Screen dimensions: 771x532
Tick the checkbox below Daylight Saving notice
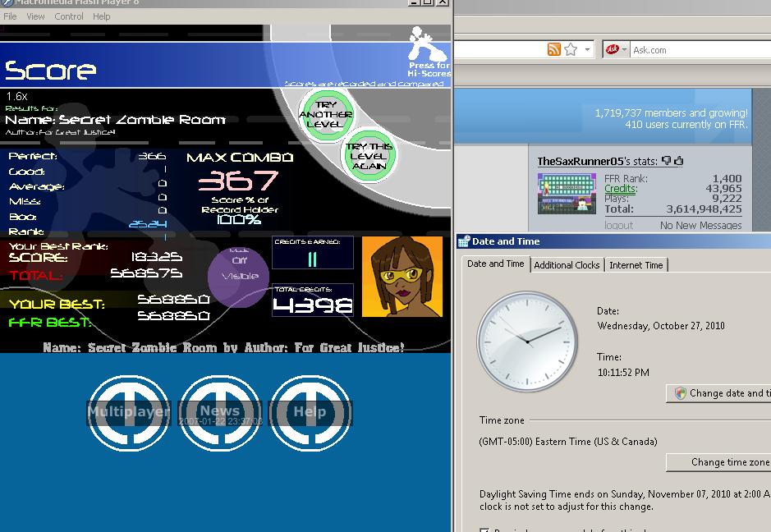coord(484,530)
